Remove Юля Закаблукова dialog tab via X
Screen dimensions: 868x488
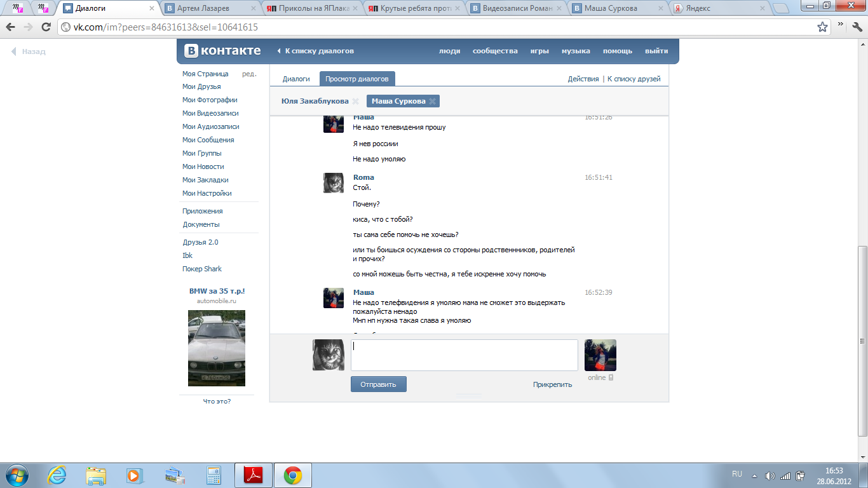click(356, 101)
